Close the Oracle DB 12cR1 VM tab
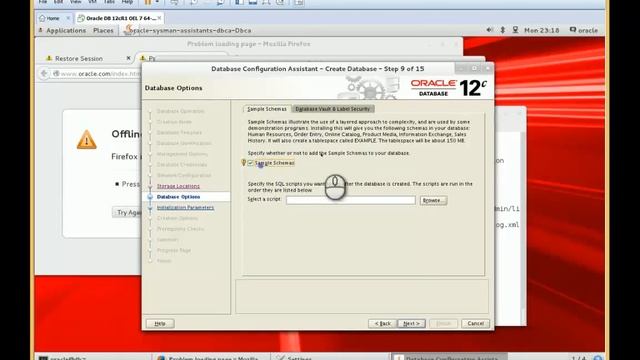This screenshot has height=360, width=640. pyautogui.click(x=159, y=18)
